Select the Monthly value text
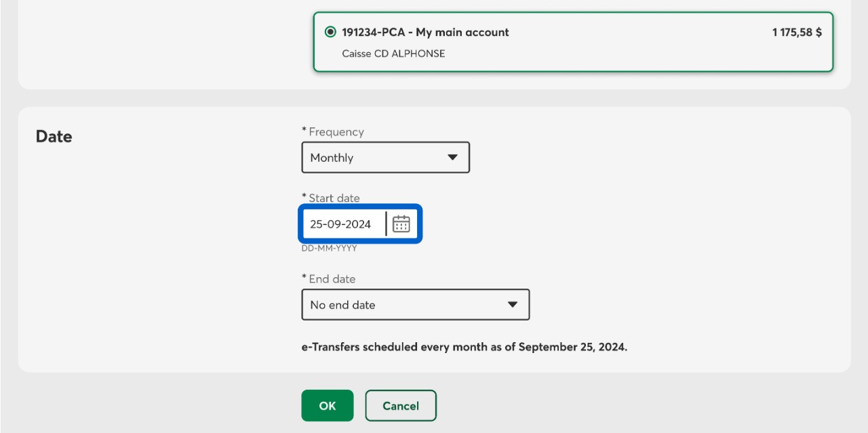Image resolution: width=868 pixels, height=433 pixels. tap(332, 158)
